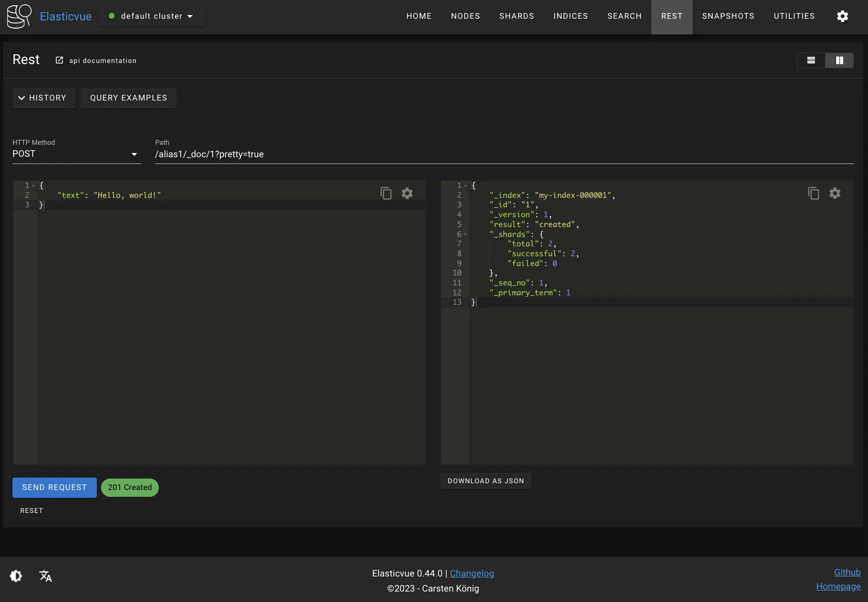Image resolution: width=868 pixels, height=602 pixels.
Task: Collapse the _shards object fold arrow
Action: coord(466,234)
